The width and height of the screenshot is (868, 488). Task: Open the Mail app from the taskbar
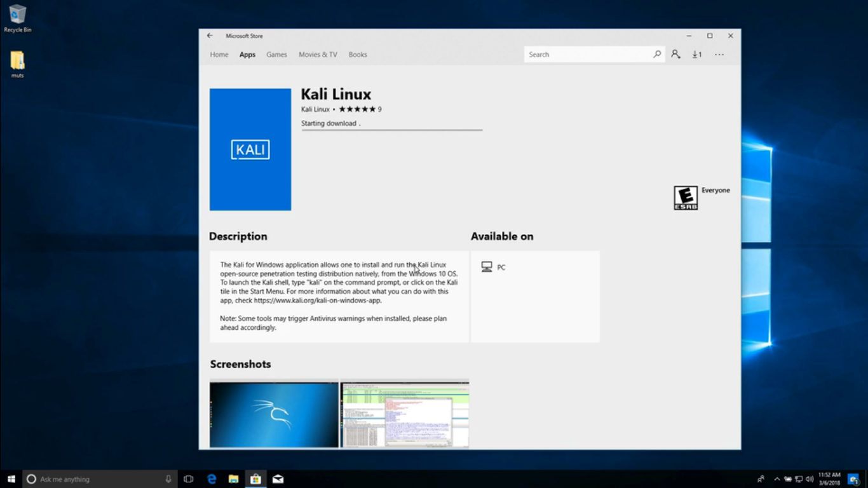click(x=278, y=478)
